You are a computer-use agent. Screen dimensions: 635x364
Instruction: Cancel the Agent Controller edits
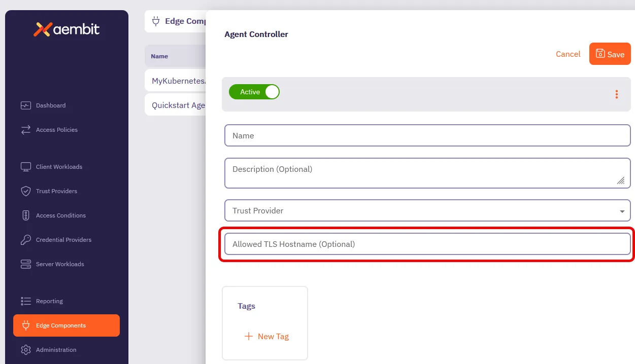(x=568, y=54)
